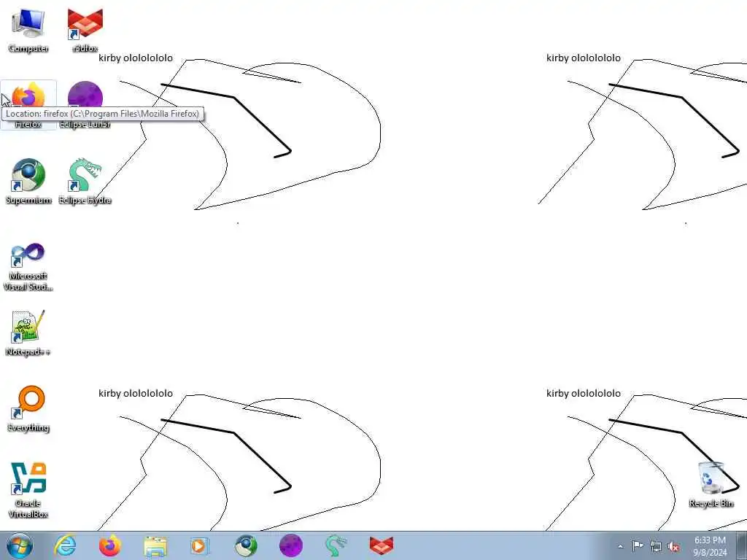This screenshot has width=747, height=560.
Task: Launch r3dfox from the taskbar
Action: 381,545
